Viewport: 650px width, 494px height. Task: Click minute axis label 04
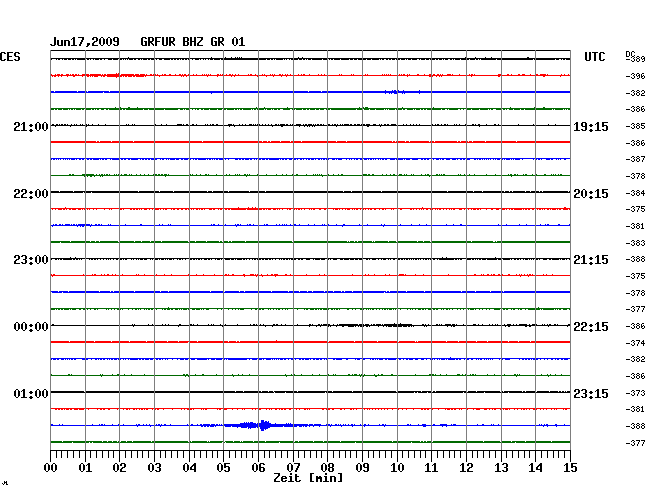(x=189, y=468)
